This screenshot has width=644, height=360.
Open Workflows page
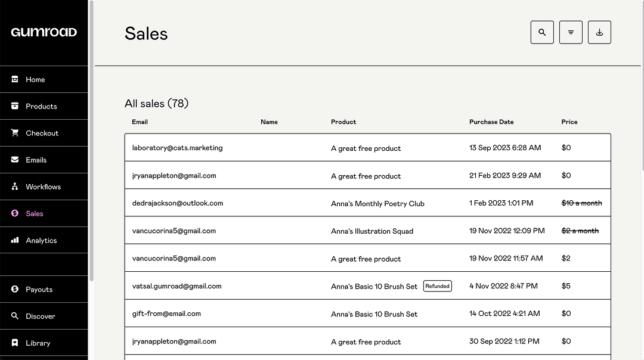pyautogui.click(x=44, y=187)
